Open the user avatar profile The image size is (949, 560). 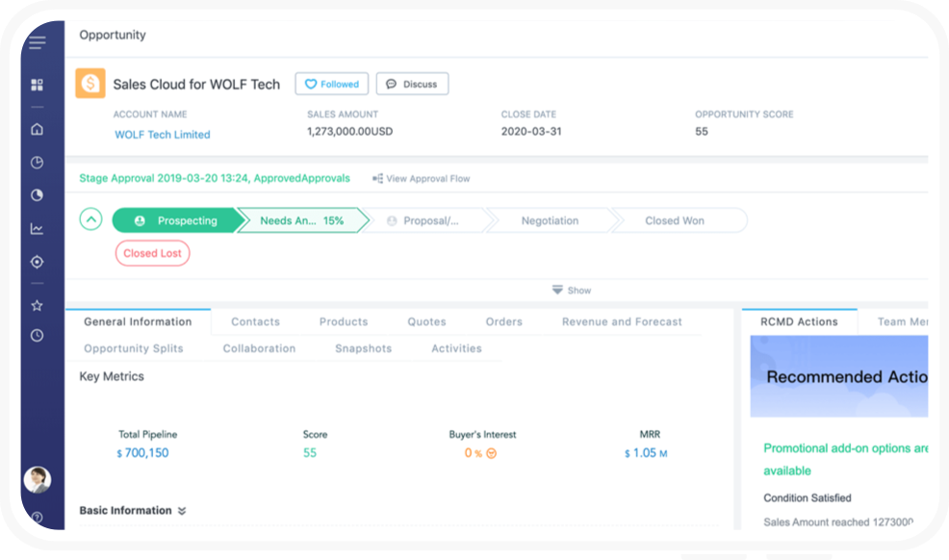click(x=37, y=479)
